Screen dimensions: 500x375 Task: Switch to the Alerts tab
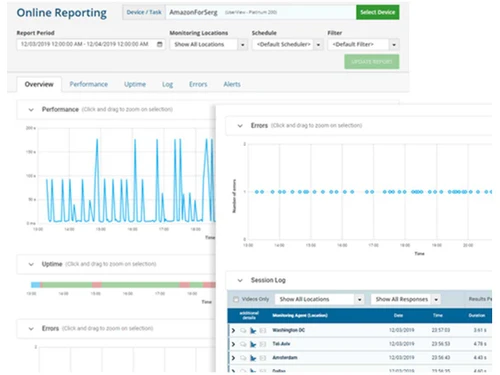pos(232,84)
